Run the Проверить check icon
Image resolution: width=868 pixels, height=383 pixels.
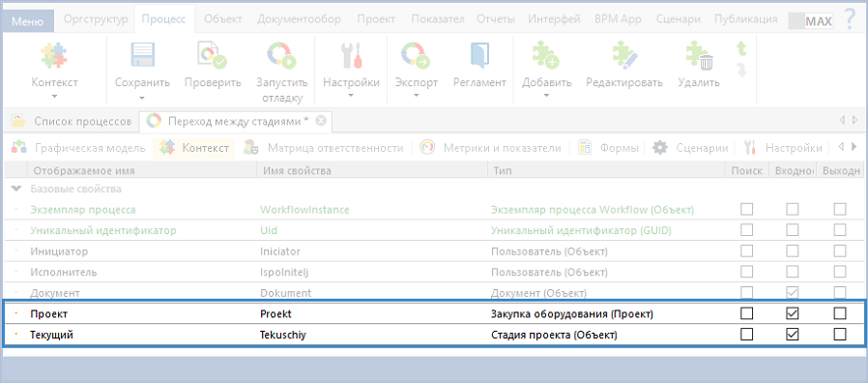coord(213,56)
